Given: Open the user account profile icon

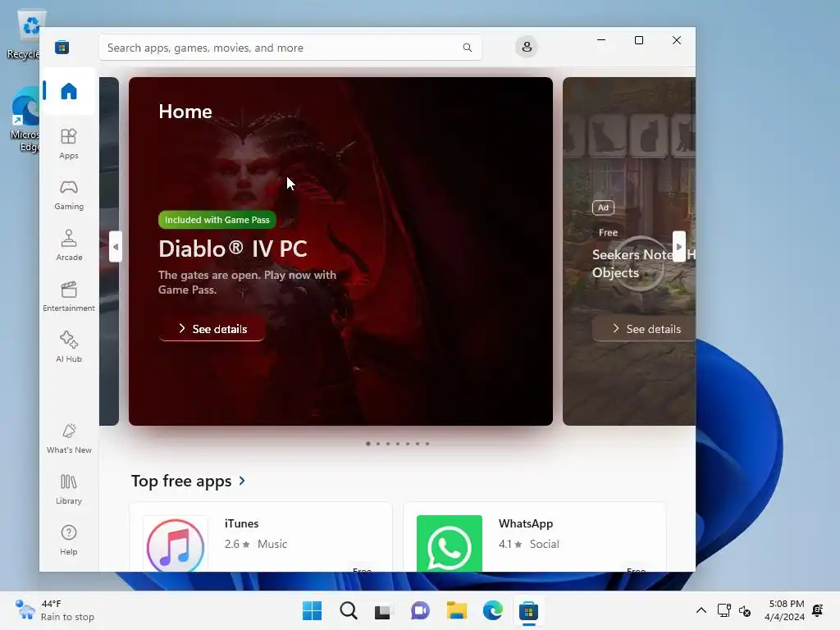Looking at the screenshot, I should [527, 47].
